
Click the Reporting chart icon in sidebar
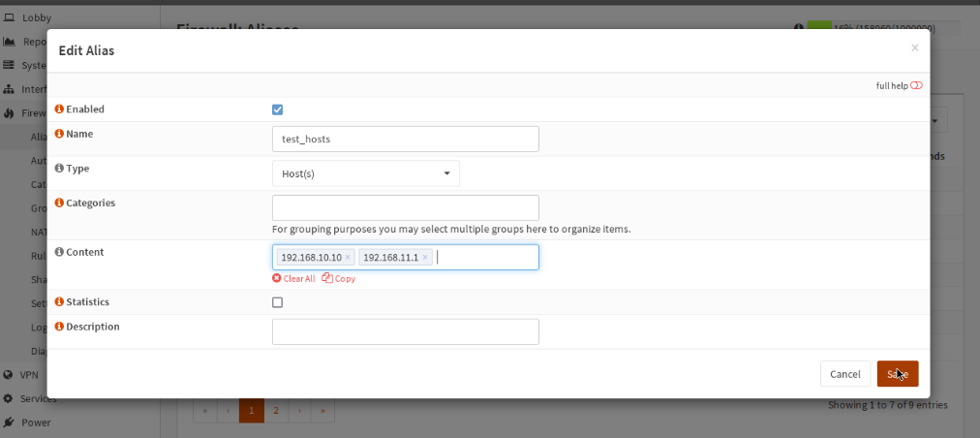coord(10,42)
